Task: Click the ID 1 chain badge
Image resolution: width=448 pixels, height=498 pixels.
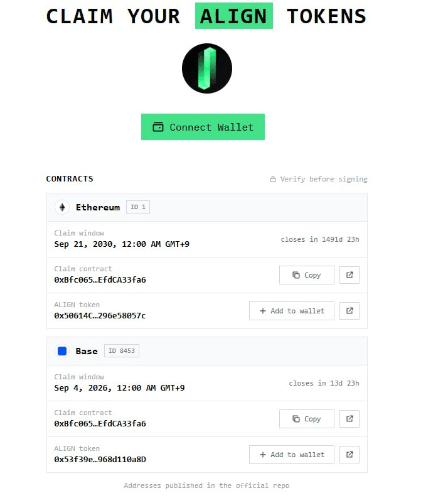Action: point(138,207)
